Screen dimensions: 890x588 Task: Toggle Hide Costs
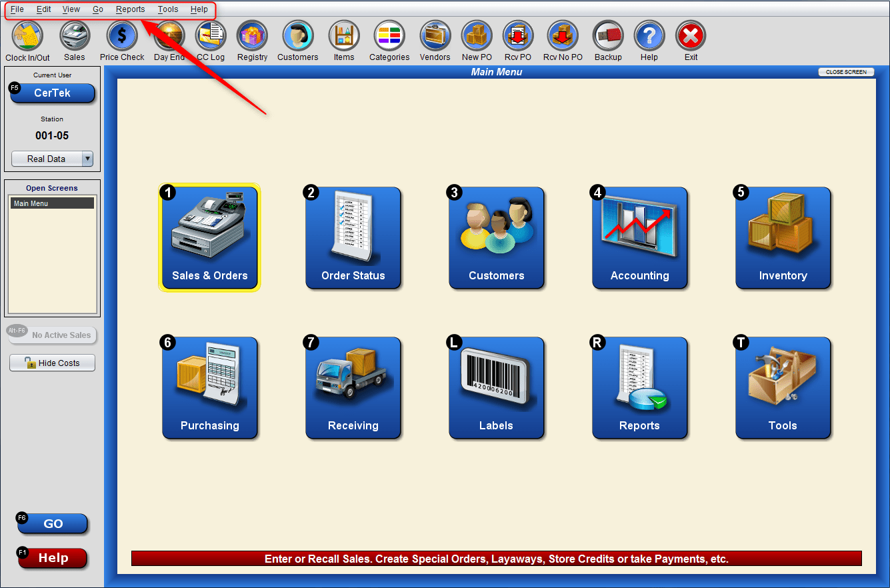pos(52,362)
